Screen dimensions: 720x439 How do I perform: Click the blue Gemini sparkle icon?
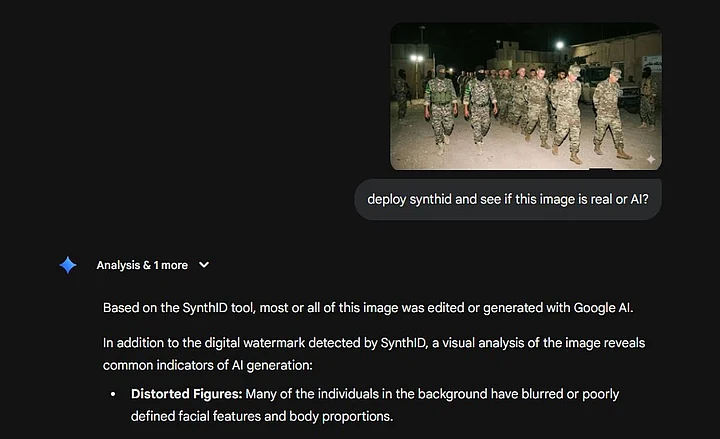pyautogui.click(x=68, y=265)
